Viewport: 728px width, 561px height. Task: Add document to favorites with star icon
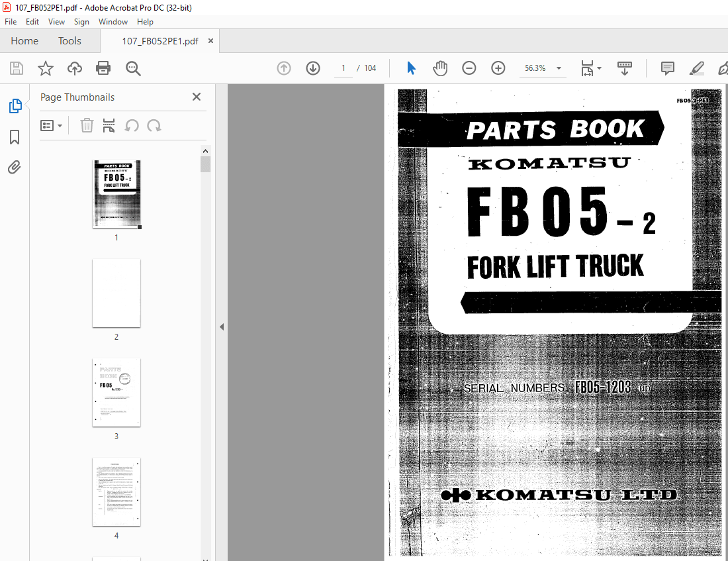[44, 68]
